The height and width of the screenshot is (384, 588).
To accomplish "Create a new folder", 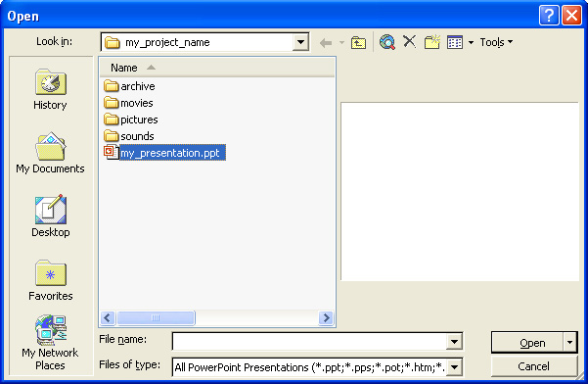I will [x=432, y=42].
